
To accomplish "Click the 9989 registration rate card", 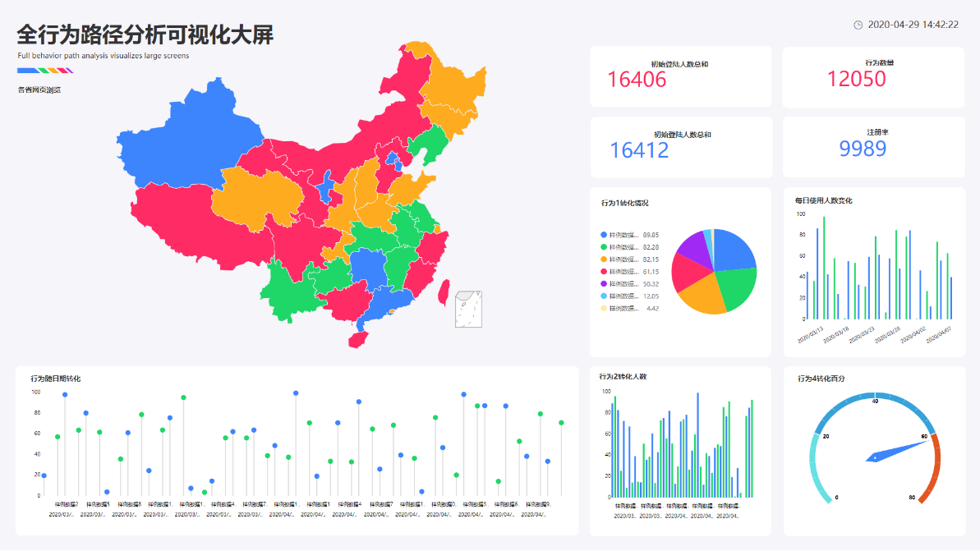I will click(874, 147).
